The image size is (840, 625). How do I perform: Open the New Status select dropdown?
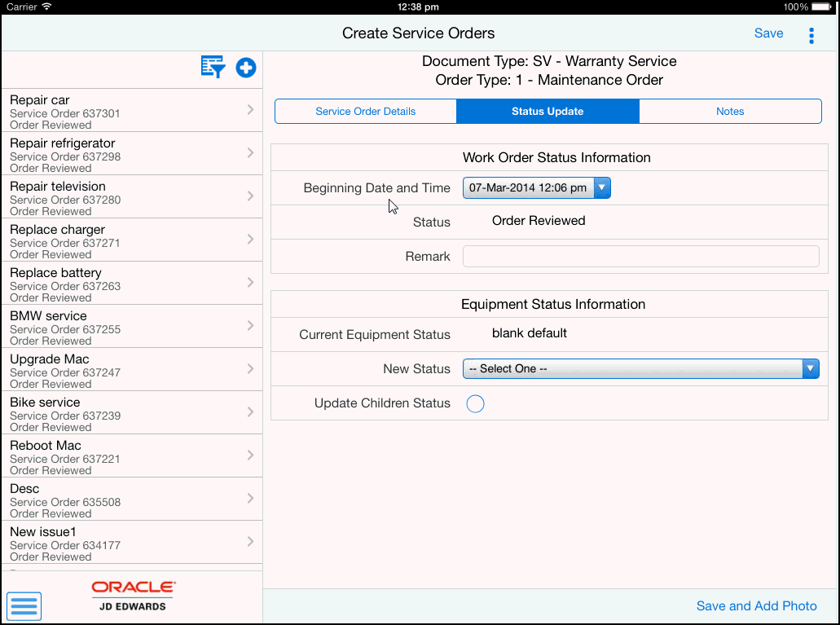point(640,369)
